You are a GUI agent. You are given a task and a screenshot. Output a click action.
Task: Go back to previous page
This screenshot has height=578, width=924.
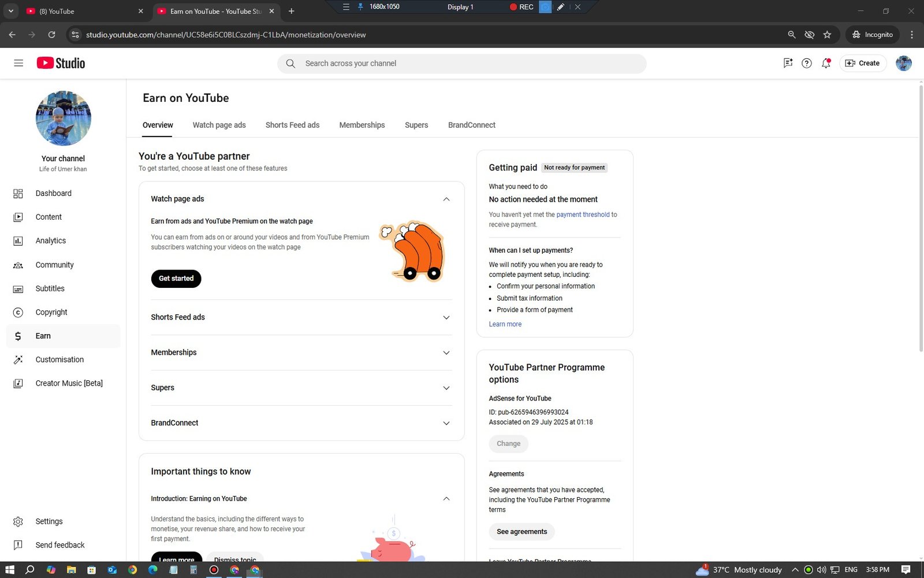coord(12,35)
